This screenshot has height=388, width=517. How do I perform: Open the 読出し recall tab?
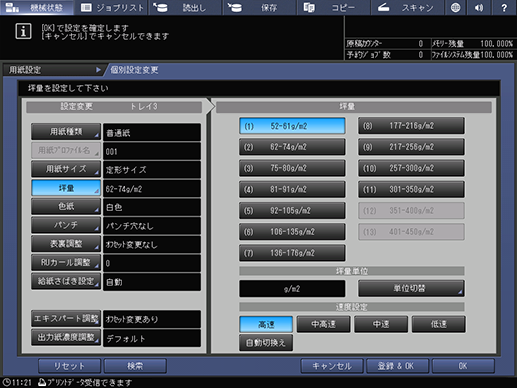(185, 7)
